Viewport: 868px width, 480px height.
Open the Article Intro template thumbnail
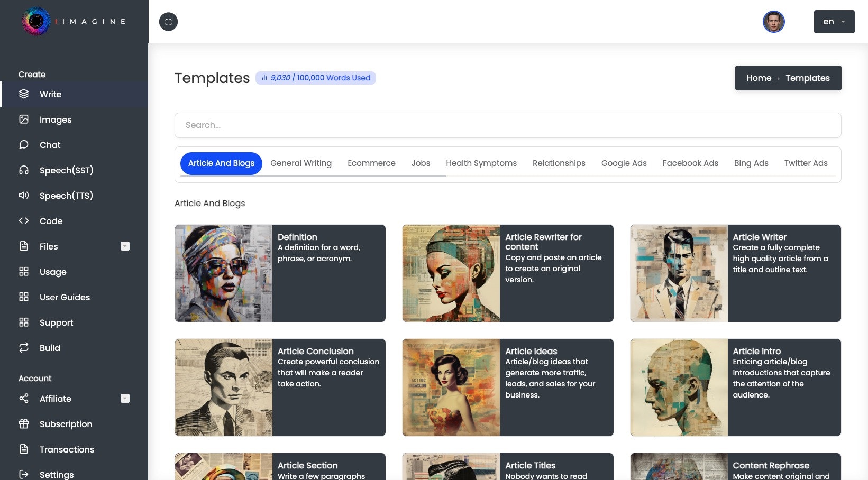click(x=679, y=387)
